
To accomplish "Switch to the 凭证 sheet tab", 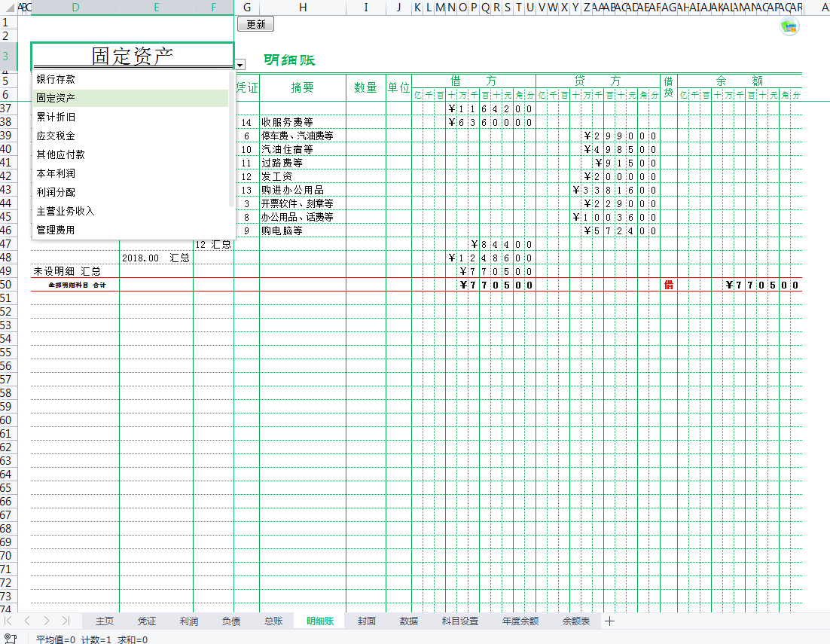I will [x=146, y=621].
